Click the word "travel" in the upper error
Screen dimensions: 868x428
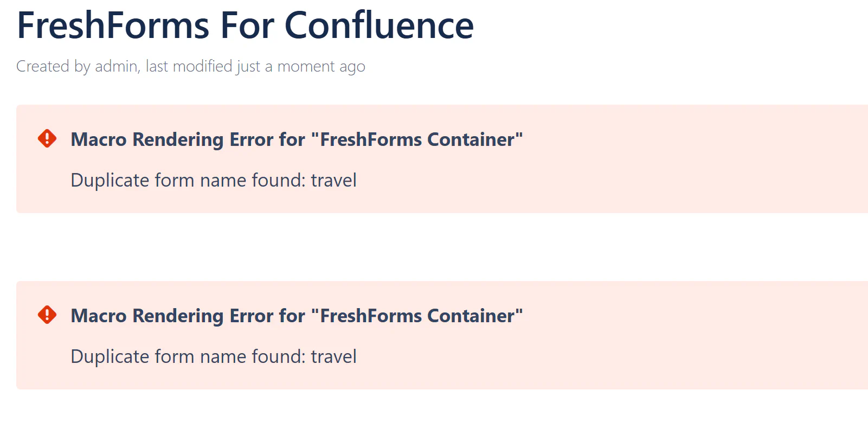[333, 180]
